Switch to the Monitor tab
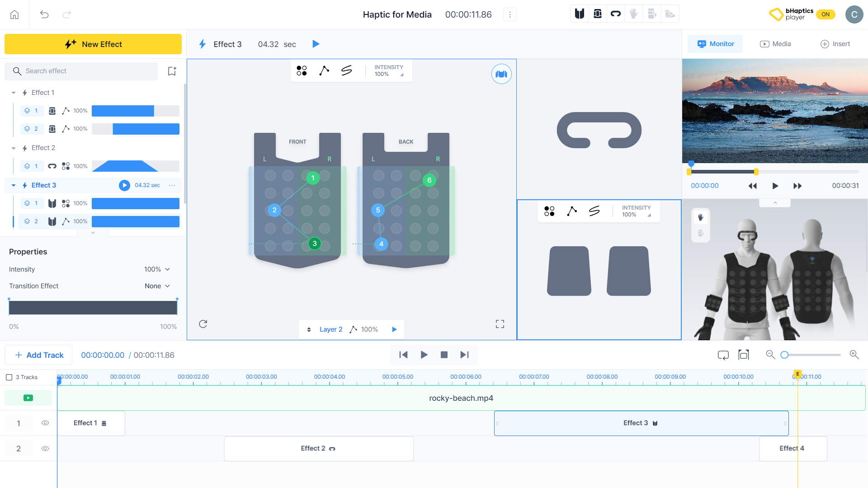This screenshot has height=488, width=868. pyautogui.click(x=715, y=44)
